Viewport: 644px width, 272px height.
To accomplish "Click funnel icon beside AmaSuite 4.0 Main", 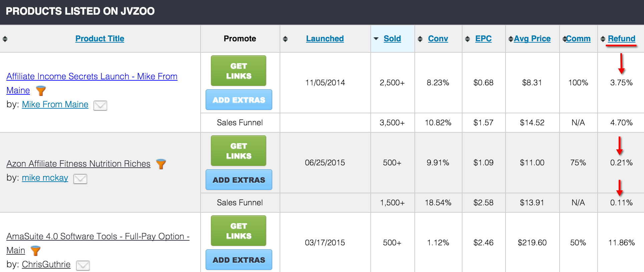I will click(35, 251).
